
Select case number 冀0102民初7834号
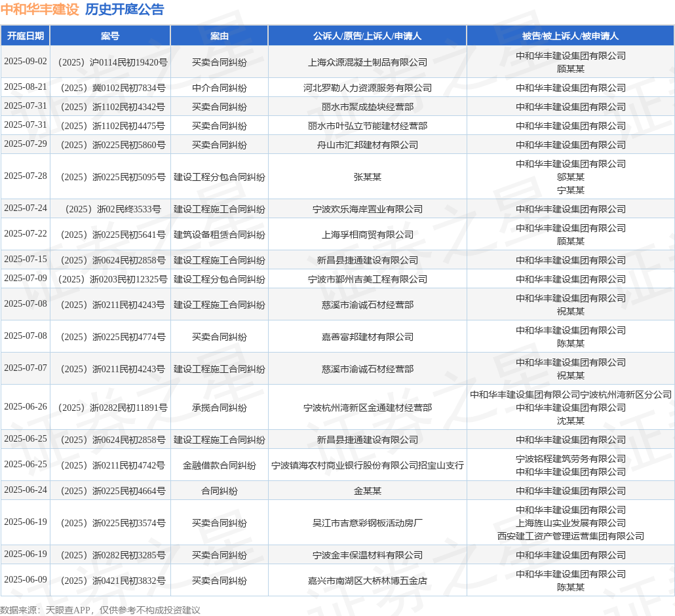(x=113, y=88)
